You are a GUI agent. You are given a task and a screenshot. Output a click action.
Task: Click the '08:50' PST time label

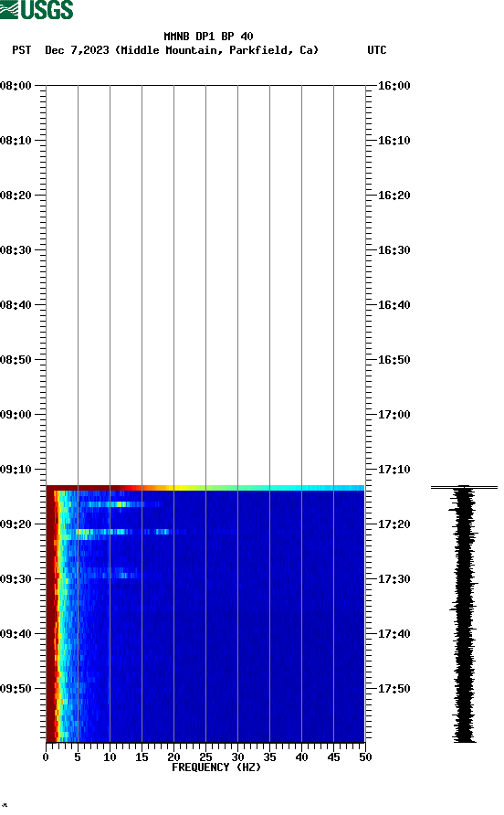coord(16,360)
